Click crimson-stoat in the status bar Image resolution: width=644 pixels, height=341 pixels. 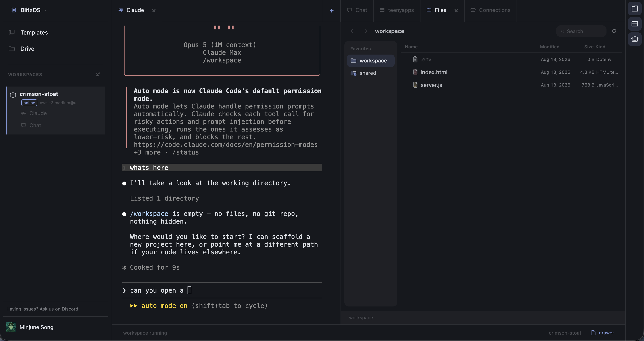[565, 333]
